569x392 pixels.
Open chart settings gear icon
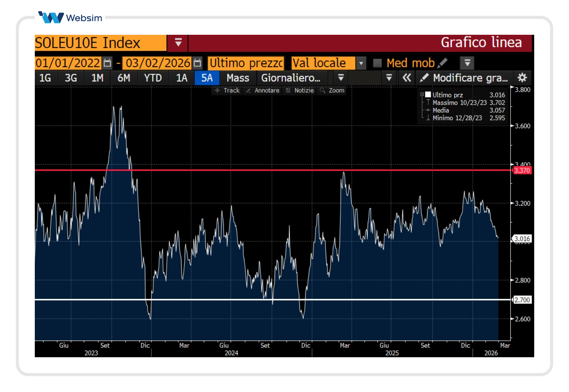(x=522, y=78)
